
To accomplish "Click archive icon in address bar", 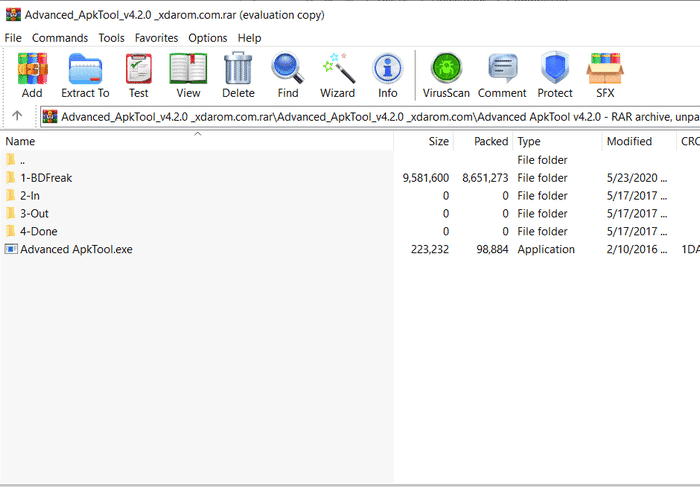I will click(x=50, y=117).
